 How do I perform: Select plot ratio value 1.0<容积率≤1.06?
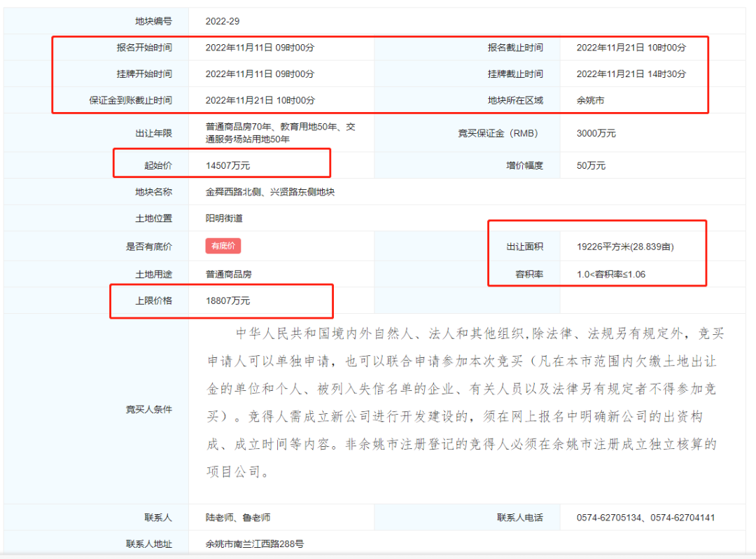point(611,274)
